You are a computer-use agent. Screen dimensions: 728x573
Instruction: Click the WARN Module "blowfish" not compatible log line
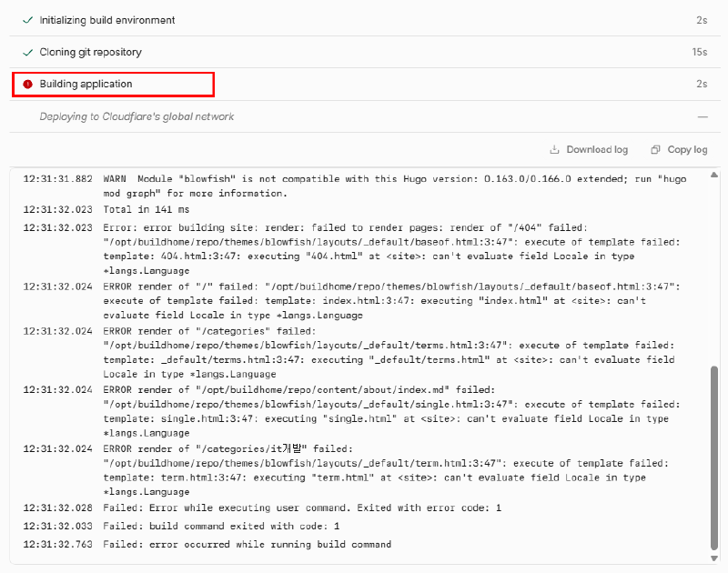395,186
